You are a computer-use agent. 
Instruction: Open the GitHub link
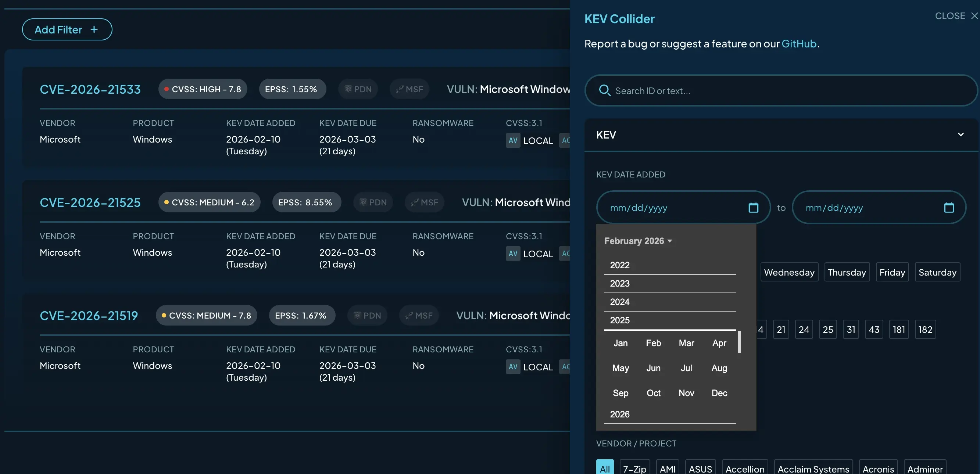[x=799, y=44]
